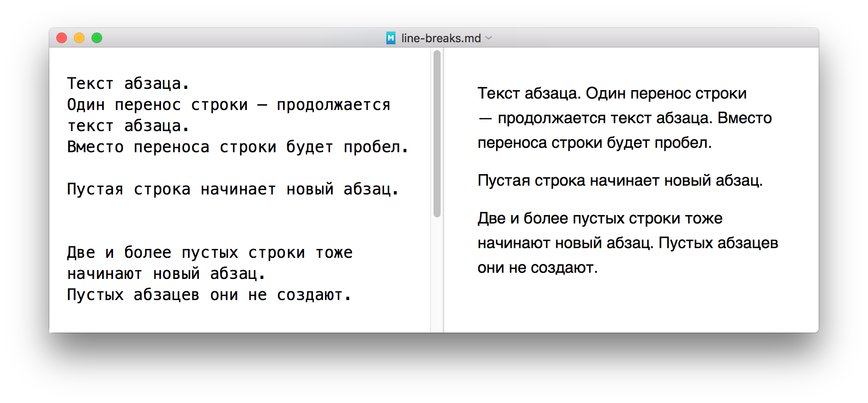Click preview paragraph 'Пустая строка начинает новый абзац.'
Image resolution: width=868 pixels, height=403 pixels.
pyautogui.click(x=620, y=180)
